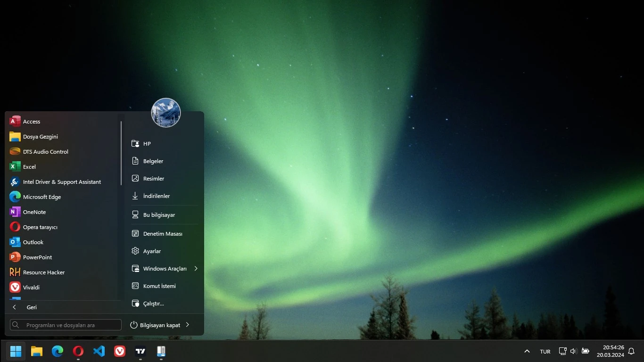Viewport: 644px width, 362px height.
Task: Launch Vivaldi from the start menu list
Action: point(62,288)
